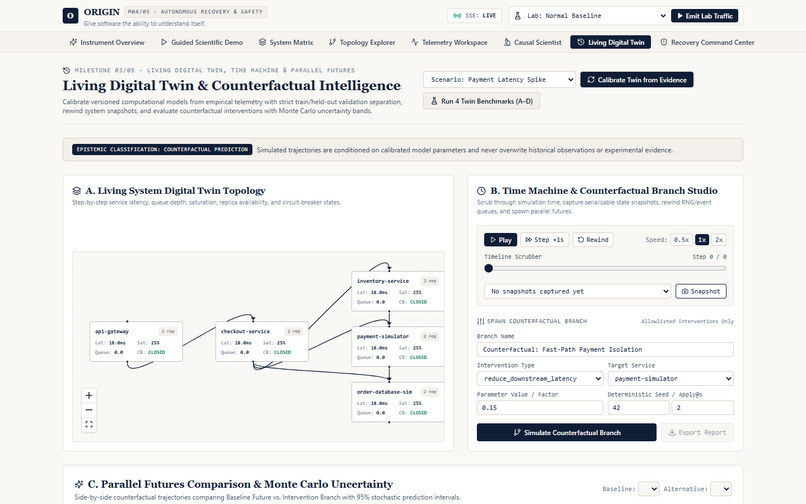Image resolution: width=806 pixels, height=504 pixels.
Task: Open the Instrument Overview tab
Action: tap(107, 42)
